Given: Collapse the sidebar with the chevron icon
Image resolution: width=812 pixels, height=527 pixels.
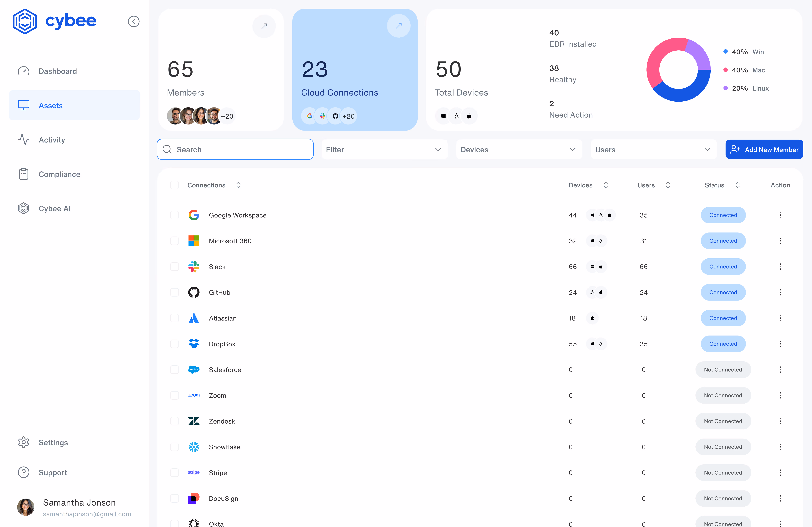Looking at the screenshot, I should (133, 21).
